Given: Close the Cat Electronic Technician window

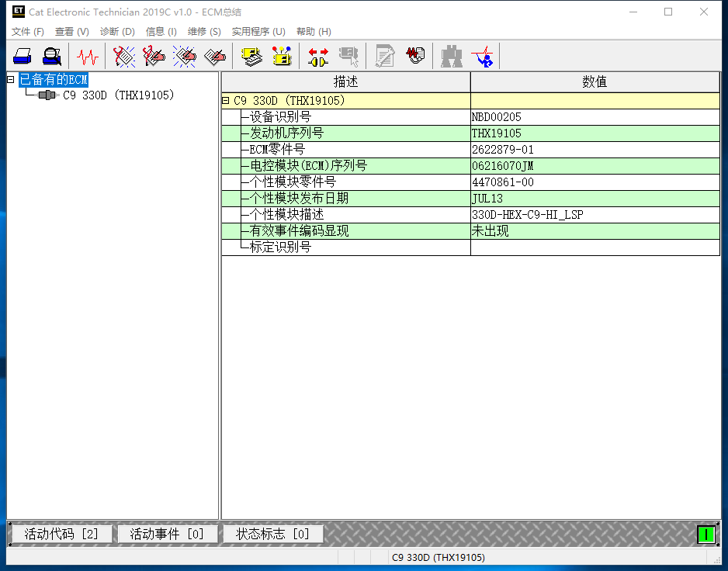Looking at the screenshot, I should pos(704,12).
